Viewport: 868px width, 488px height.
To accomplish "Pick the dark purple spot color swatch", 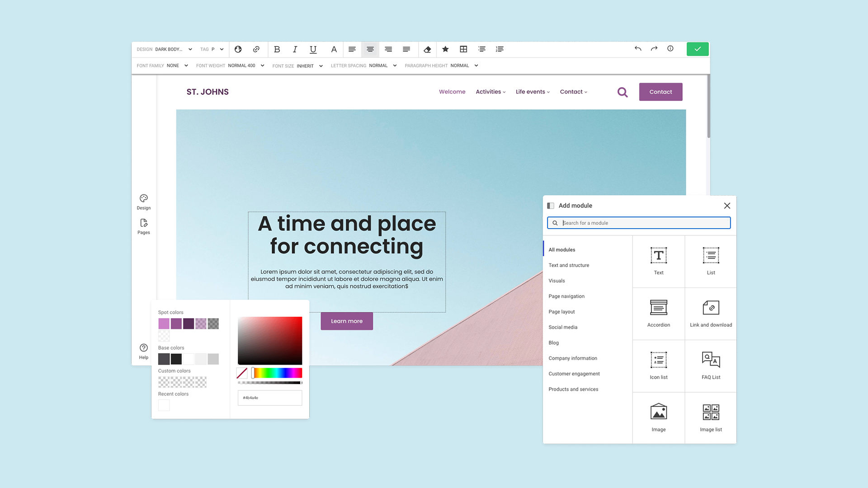I will [189, 324].
